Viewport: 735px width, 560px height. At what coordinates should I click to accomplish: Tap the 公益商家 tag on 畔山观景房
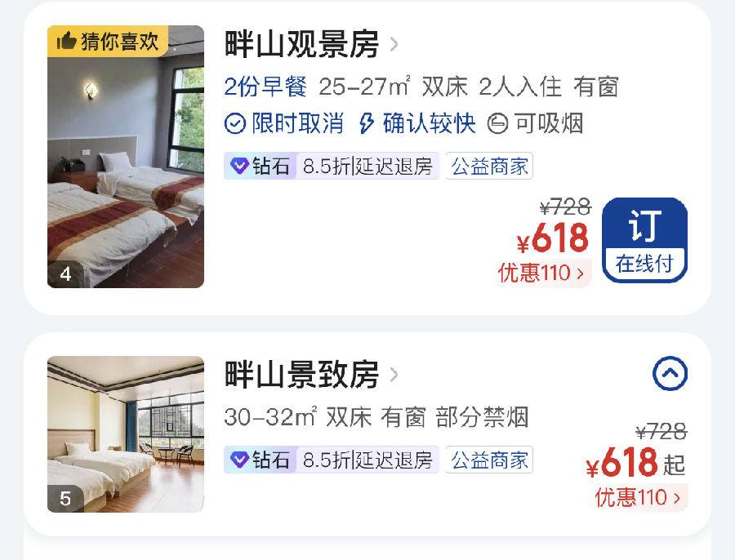pos(489,166)
